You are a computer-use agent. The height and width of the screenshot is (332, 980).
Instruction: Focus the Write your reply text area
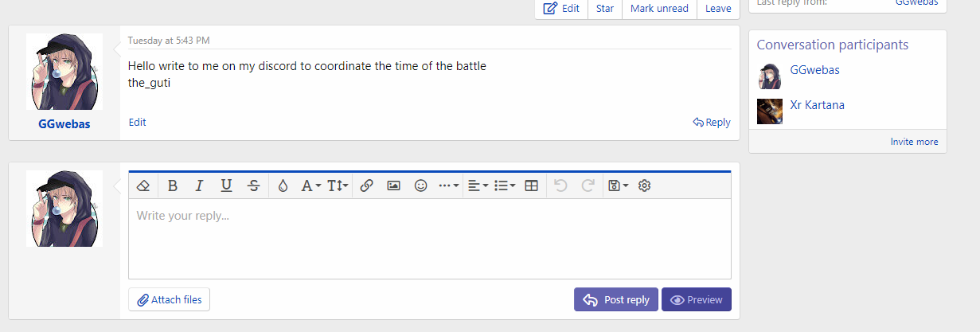[429, 238]
